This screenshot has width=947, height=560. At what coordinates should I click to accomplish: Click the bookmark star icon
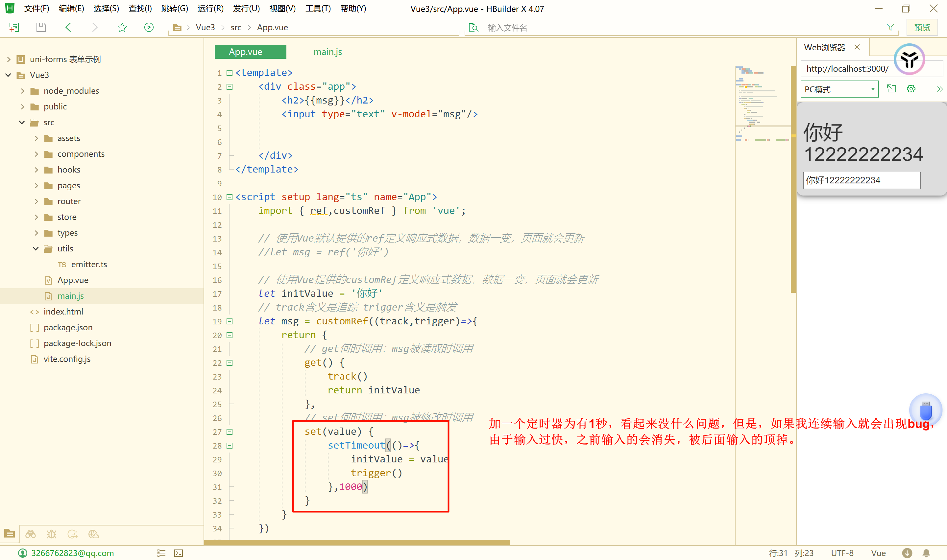122,27
